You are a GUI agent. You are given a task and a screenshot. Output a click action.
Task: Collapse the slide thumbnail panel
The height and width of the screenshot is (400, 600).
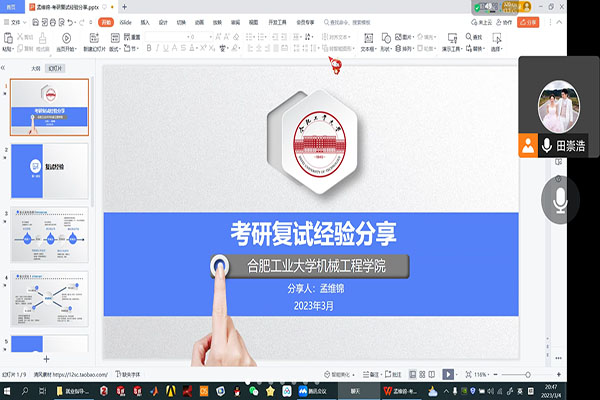click(x=3, y=68)
